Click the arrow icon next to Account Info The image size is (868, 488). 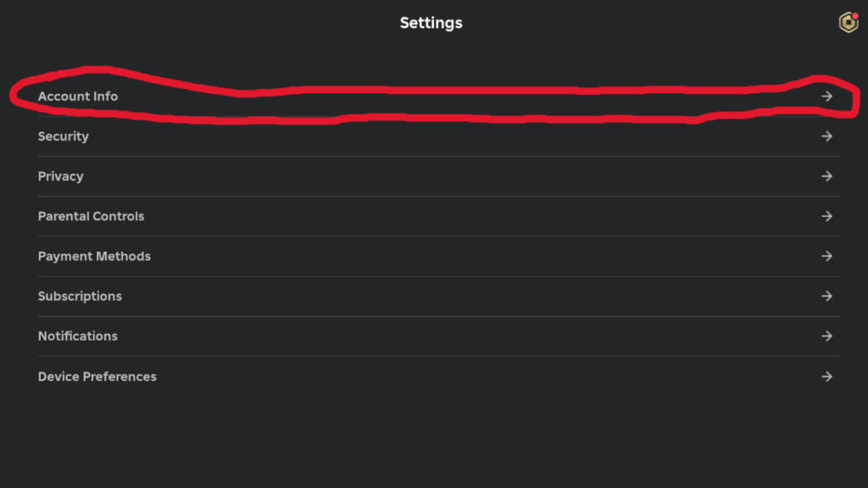828,96
